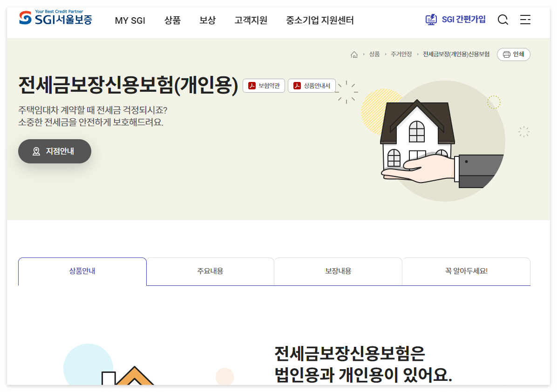This screenshot has height=392, width=557.
Task: Click the PDF icon beside 상품안내서
Action: tap(297, 86)
